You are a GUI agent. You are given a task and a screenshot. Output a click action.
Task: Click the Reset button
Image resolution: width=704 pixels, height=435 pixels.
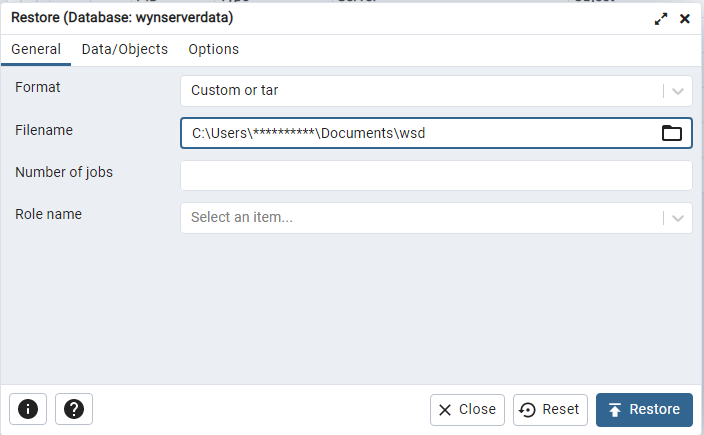(x=550, y=409)
